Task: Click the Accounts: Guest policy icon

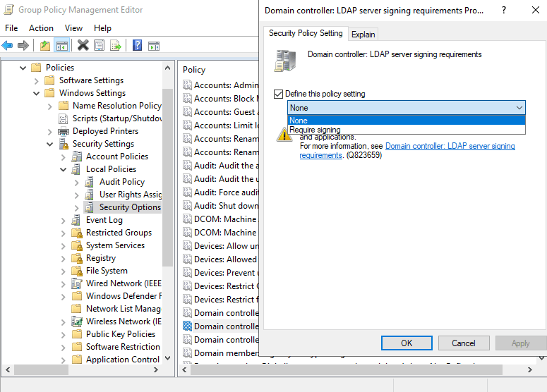Action: point(187,112)
